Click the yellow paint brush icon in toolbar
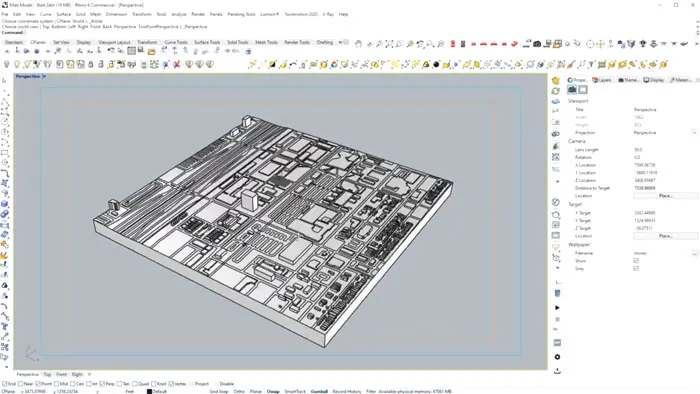700x394 pixels. point(571,65)
